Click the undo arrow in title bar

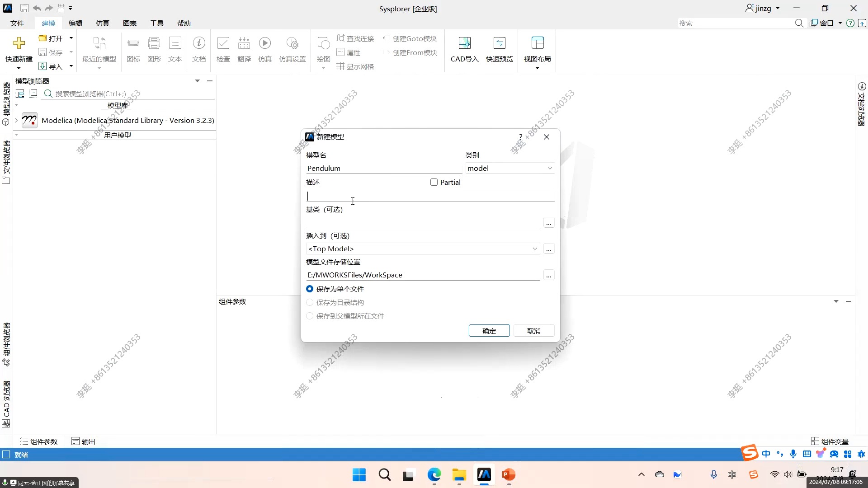pyautogui.click(x=37, y=8)
